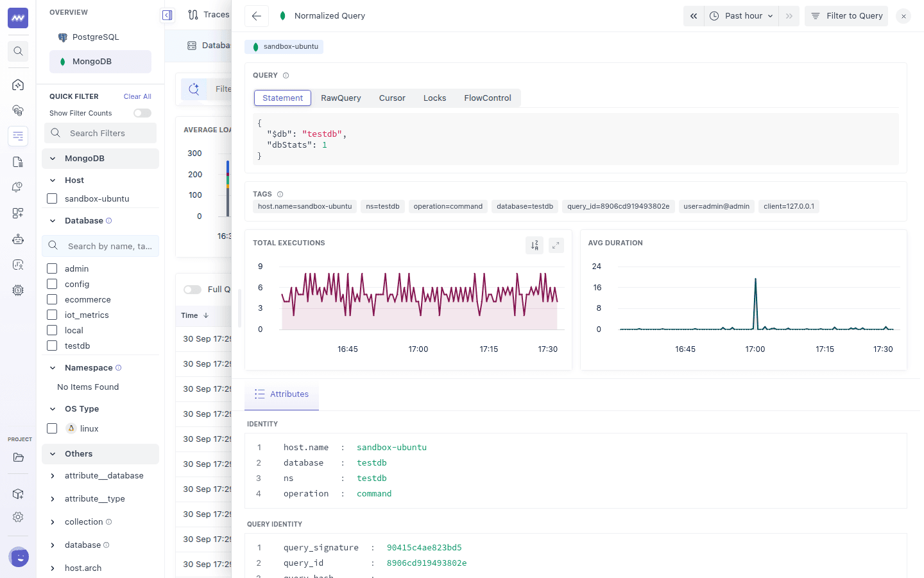The width and height of the screenshot is (924, 578).
Task: Focus the Search Filters input
Action: (x=100, y=133)
